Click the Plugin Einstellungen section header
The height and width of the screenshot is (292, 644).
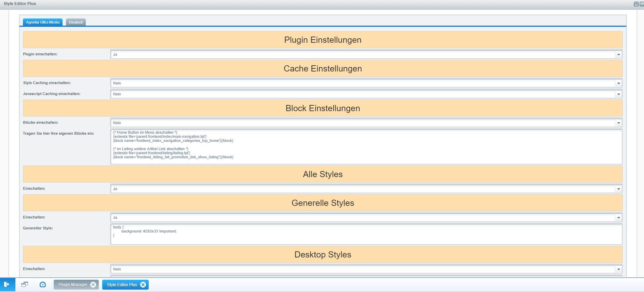pyautogui.click(x=323, y=40)
